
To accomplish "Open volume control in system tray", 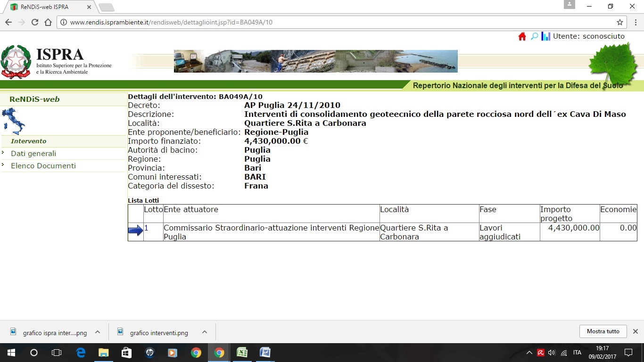I will point(552,353).
